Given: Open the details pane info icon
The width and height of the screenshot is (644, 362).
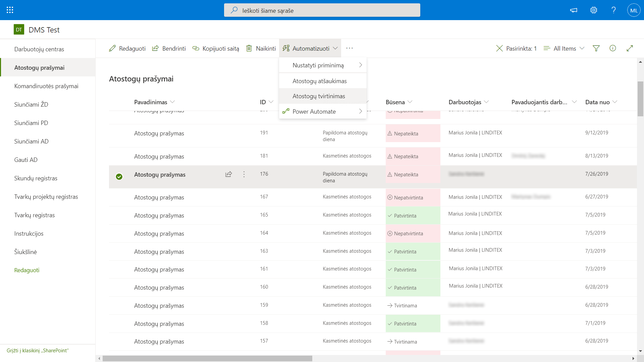Looking at the screenshot, I should pyautogui.click(x=612, y=48).
